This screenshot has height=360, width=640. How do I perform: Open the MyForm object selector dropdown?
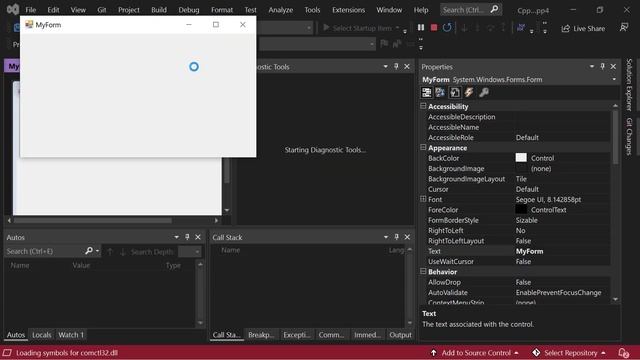tap(614, 80)
